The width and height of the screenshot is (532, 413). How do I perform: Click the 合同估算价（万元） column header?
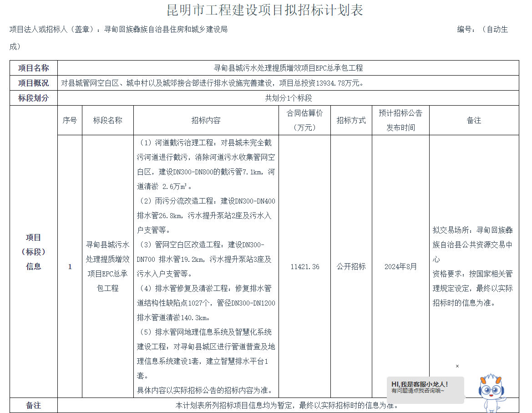coord(304,121)
